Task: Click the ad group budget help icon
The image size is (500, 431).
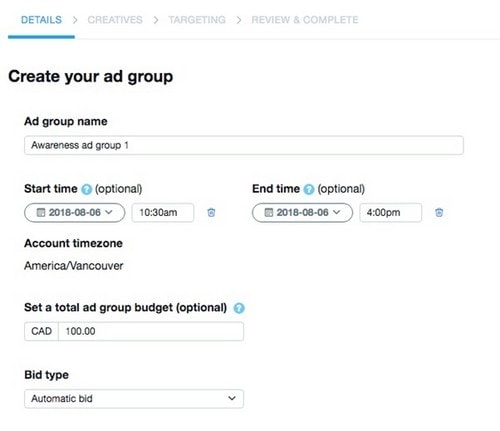Action: coord(239,308)
